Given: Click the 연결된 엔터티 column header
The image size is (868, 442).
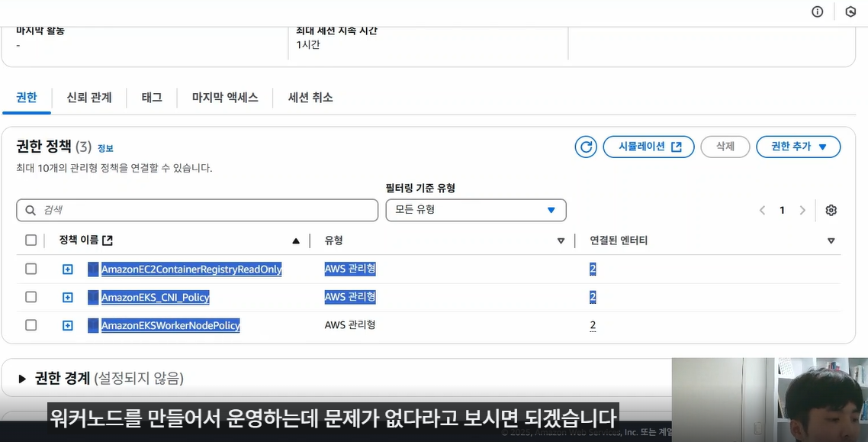Looking at the screenshot, I should tap(619, 240).
